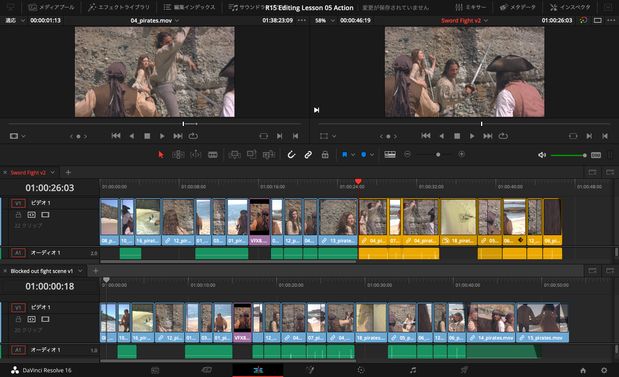Toggle loop playback in source viewer
The width and height of the screenshot is (619, 377).
click(x=193, y=136)
